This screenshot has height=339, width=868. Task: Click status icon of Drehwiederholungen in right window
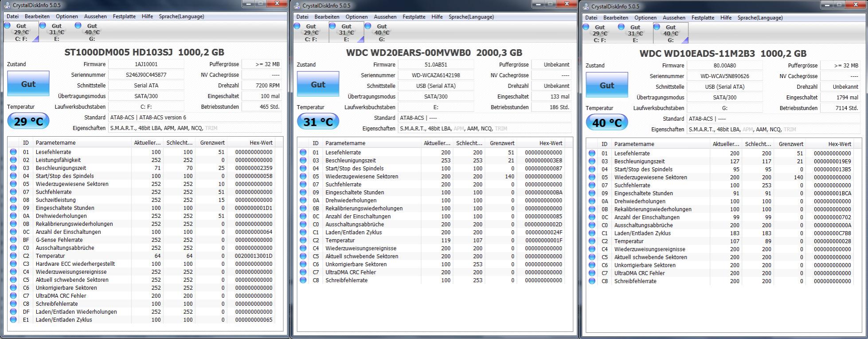(592, 201)
